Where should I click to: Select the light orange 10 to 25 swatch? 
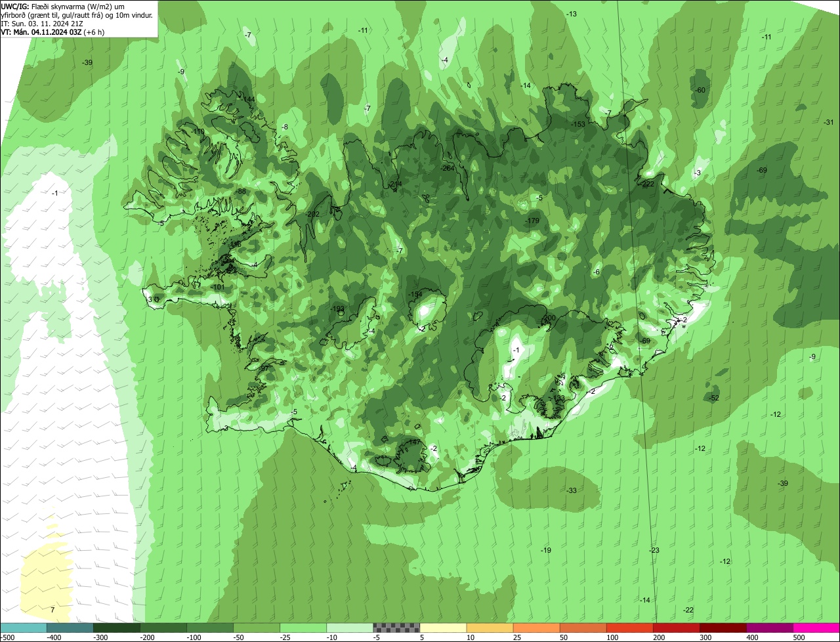pyautogui.click(x=490, y=628)
